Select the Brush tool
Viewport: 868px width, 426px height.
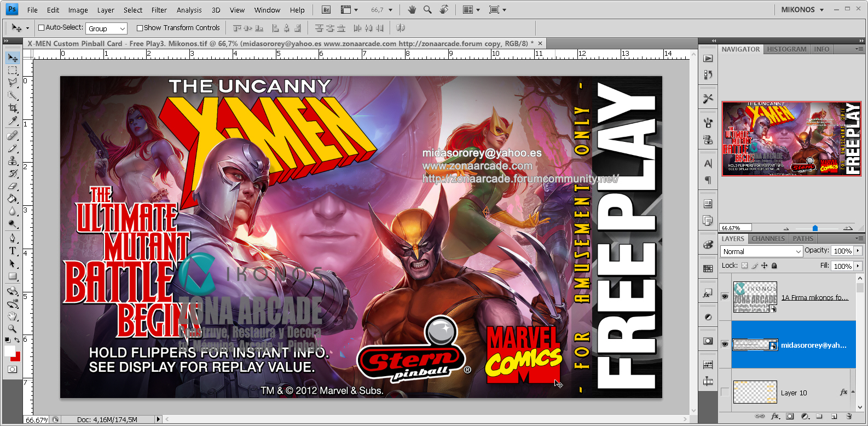(13, 148)
